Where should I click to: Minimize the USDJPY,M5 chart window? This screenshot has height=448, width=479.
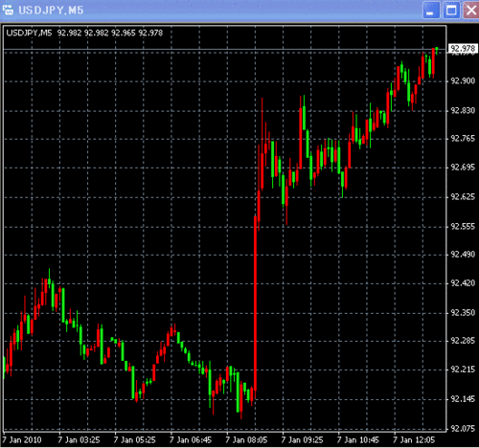(x=431, y=11)
